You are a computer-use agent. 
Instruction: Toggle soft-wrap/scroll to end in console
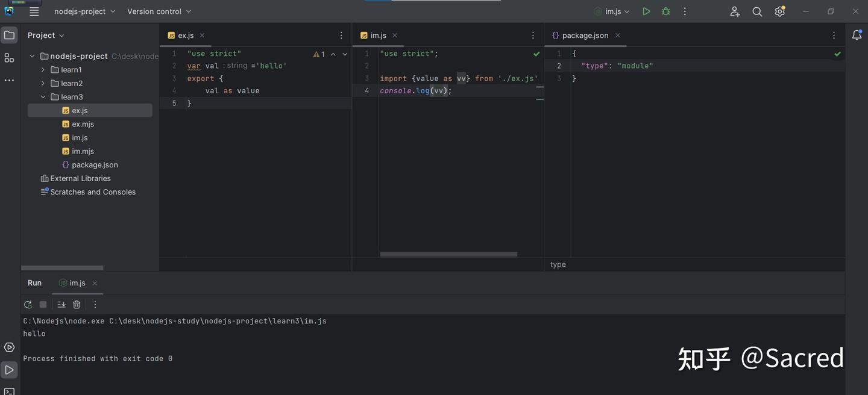[x=61, y=305]
